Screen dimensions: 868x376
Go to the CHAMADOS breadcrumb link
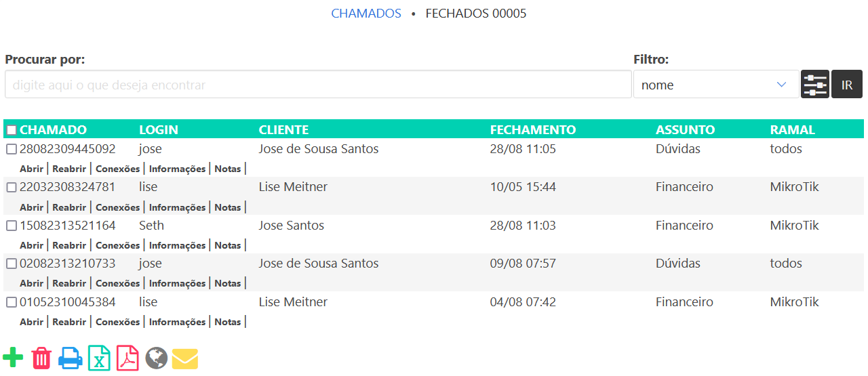(366, 14)
